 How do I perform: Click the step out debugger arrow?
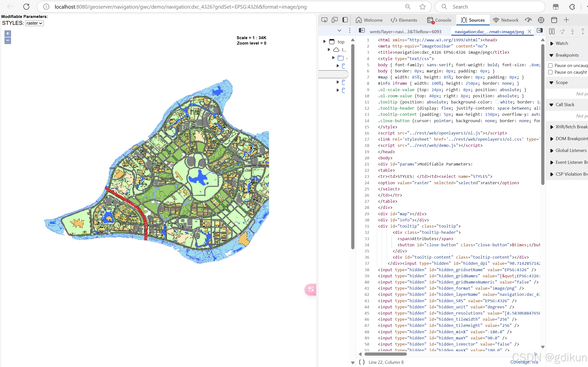[583, 31]
